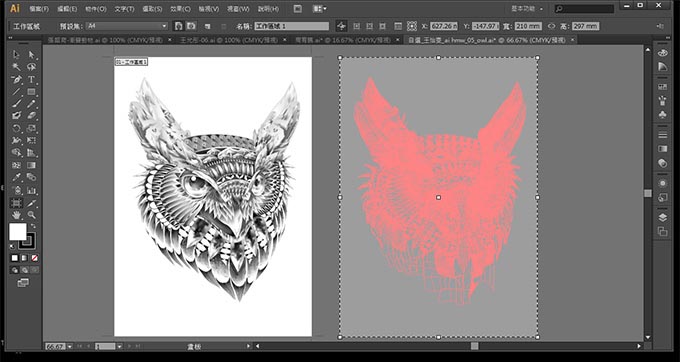Click the Help search field

click(584, 9)
